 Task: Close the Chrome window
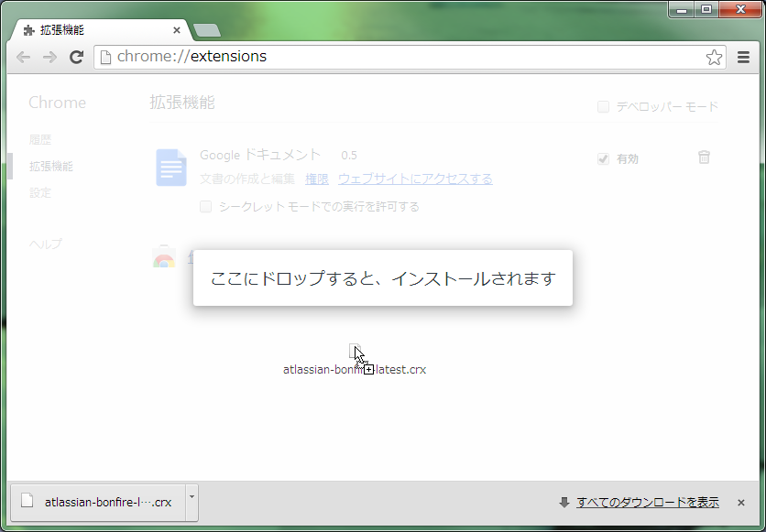pos(740,9)
